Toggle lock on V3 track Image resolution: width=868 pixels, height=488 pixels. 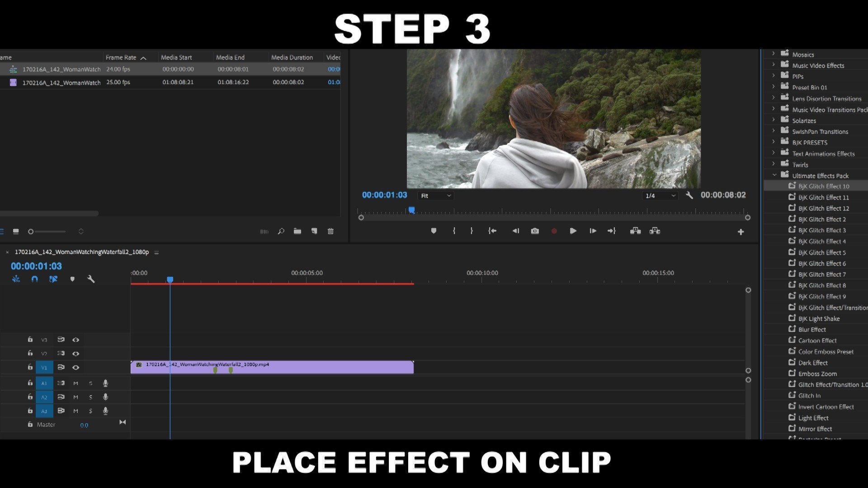pos(30,339)
